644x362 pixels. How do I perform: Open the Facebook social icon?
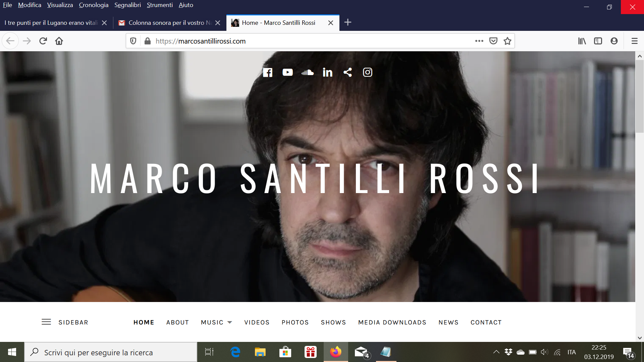coord(268,72)
